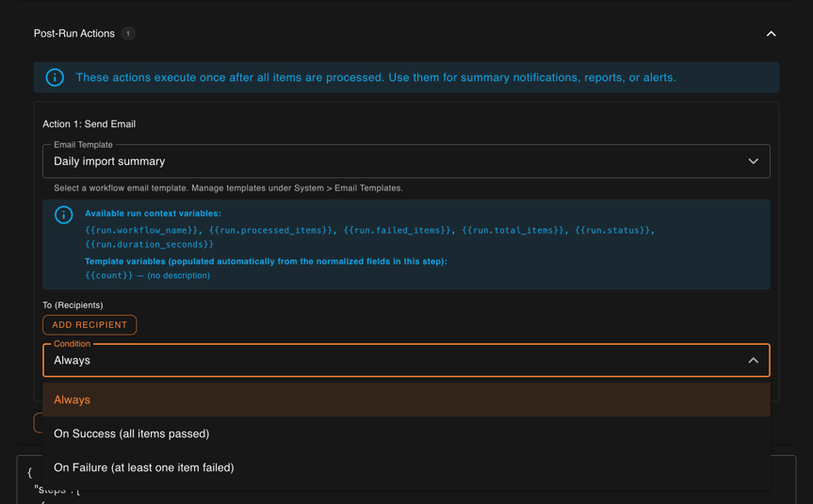The image size is (813, 504).
Task: Click the Post-Run Actions heading
Action: point(74,34)
